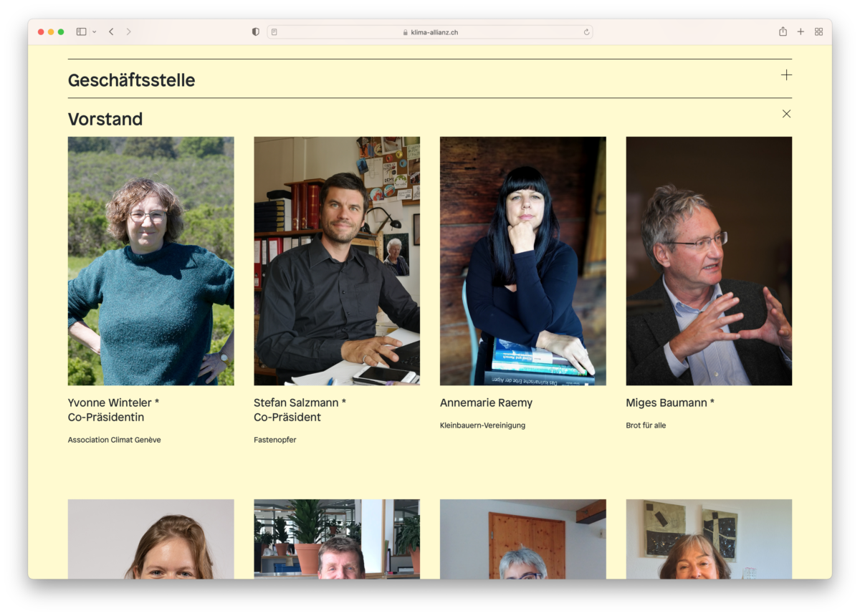Expand the Geschäftsstelle section with plus icon
The image size is (860, 616).
click(x=786, y=75)
